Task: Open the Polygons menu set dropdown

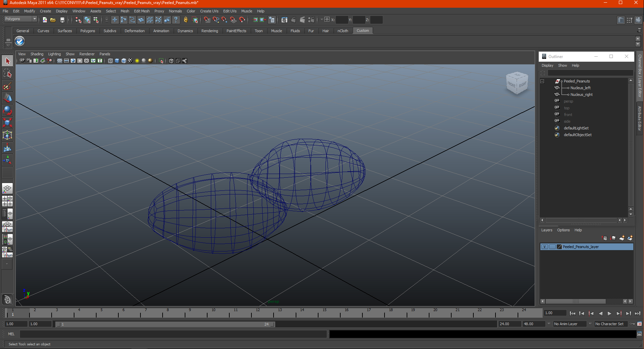Action: 20,19
